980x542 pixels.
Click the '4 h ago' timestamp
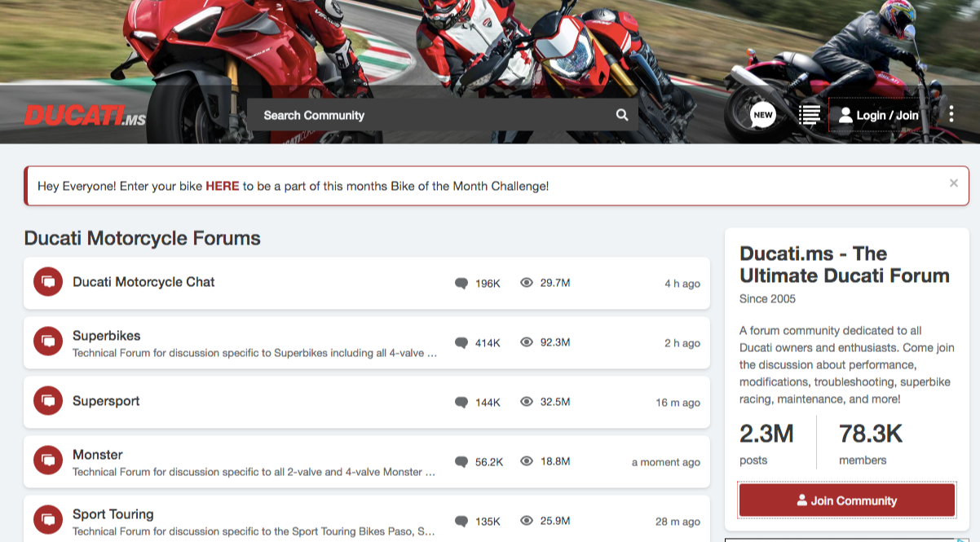pyautogui.click(x=682, y=284)
